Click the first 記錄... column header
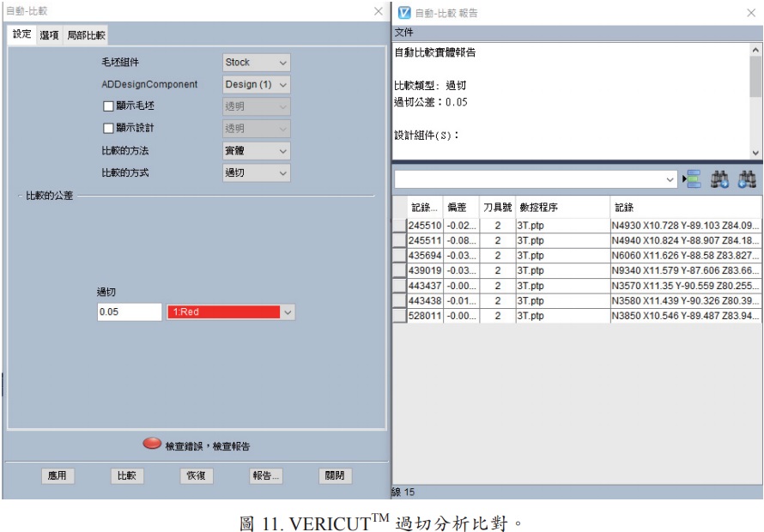The image size is (764, 532). click(x=425, y=208)
